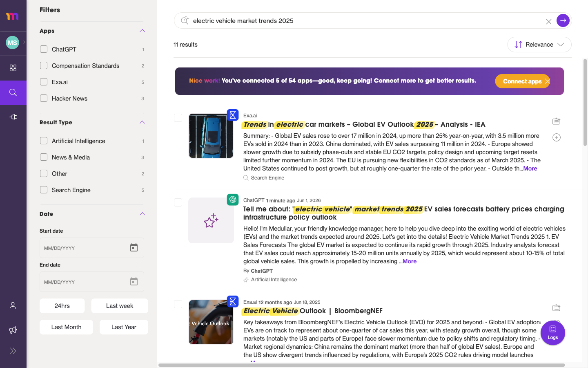Toggle Artificial Intelligence result type checkbox
The height and width of the screenshot is (368, 588).
tap(44, 141)
